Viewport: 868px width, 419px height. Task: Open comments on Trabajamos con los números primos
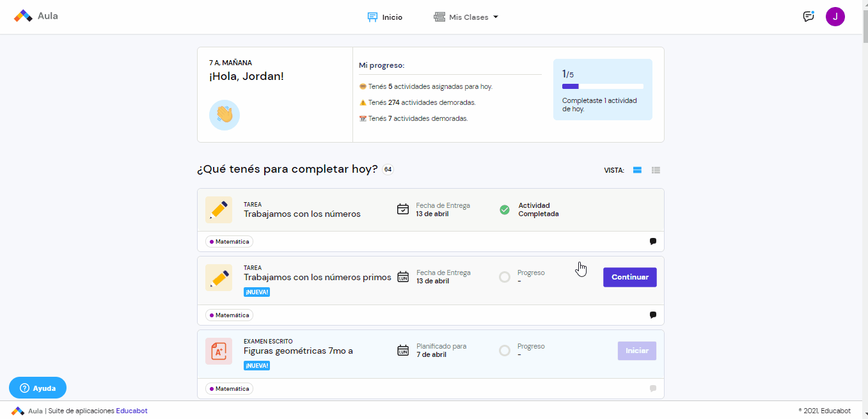tap(653, 315)
